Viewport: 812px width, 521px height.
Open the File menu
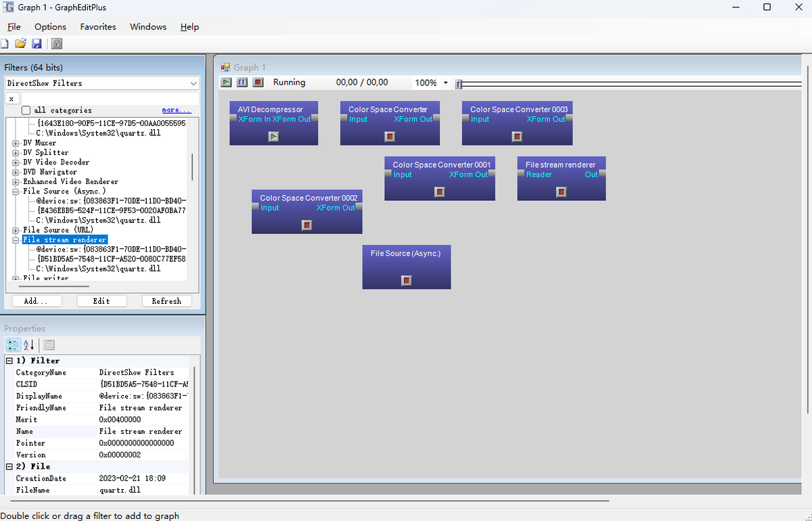click(x=14, y=27)
